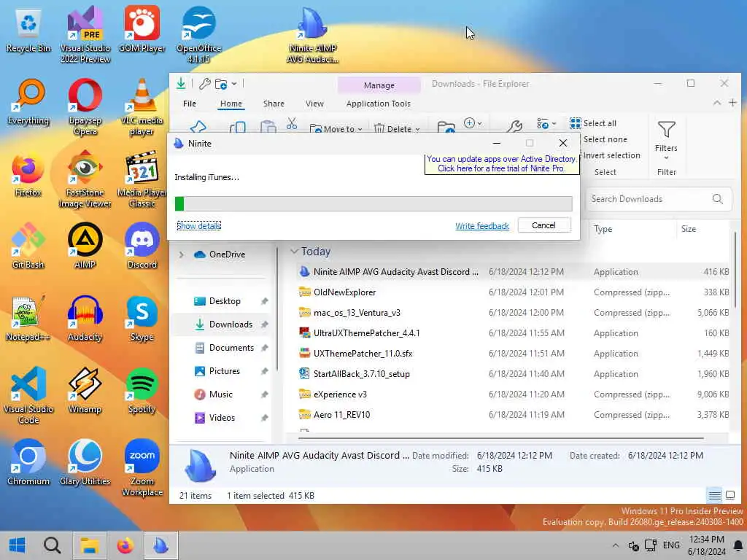
Task: Switch to details view in status bar
Action: (x=715, y=496)
